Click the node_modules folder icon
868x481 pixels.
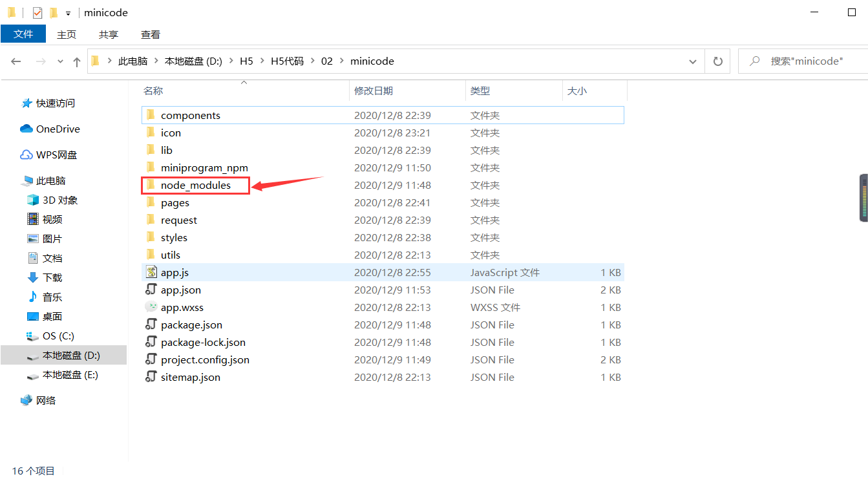coord(151,185)
